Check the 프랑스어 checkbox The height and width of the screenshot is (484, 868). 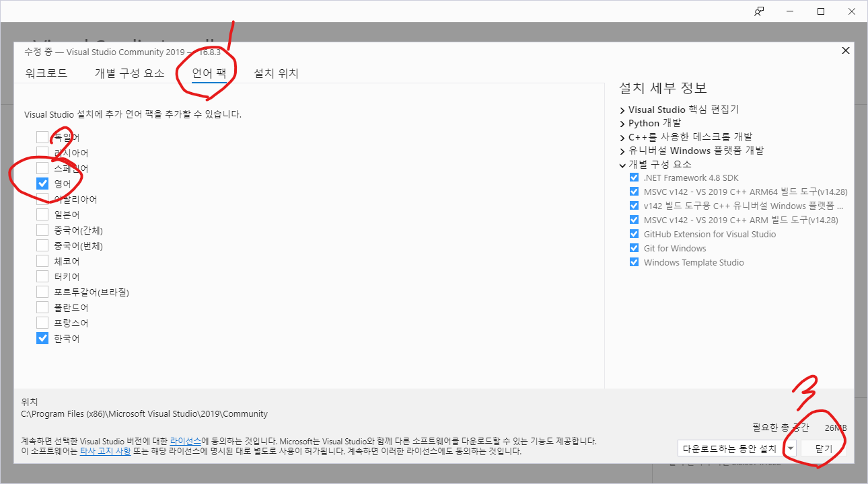(42, 323)
